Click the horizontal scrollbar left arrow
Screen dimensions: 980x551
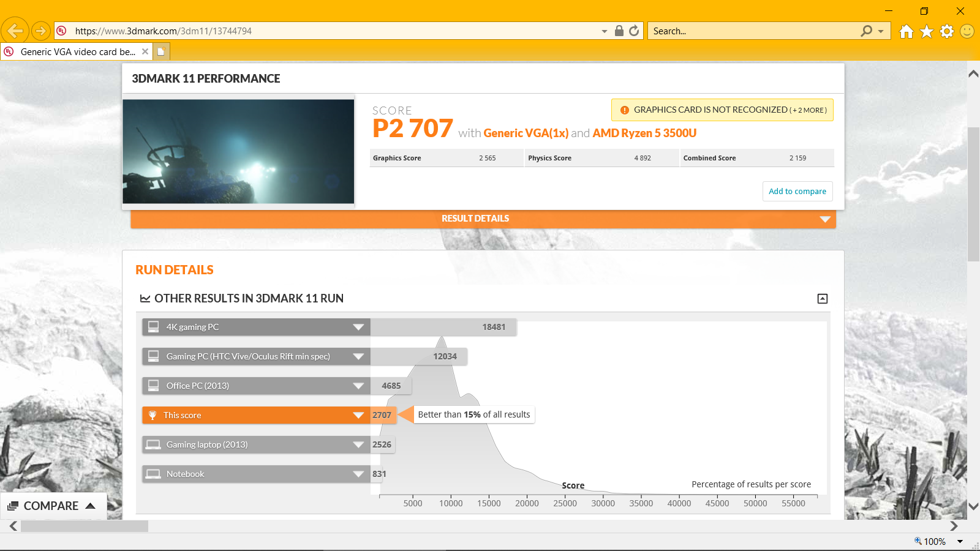click(13, 526)
